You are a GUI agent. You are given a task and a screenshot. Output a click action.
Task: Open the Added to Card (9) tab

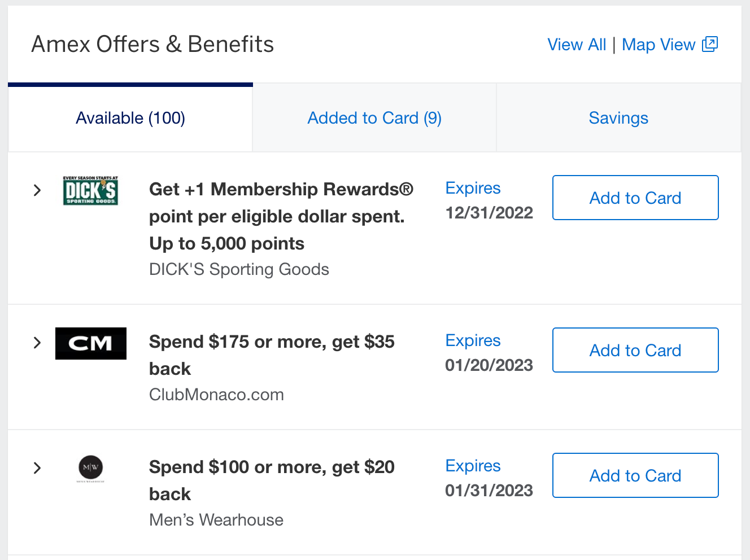coord(374,118)
